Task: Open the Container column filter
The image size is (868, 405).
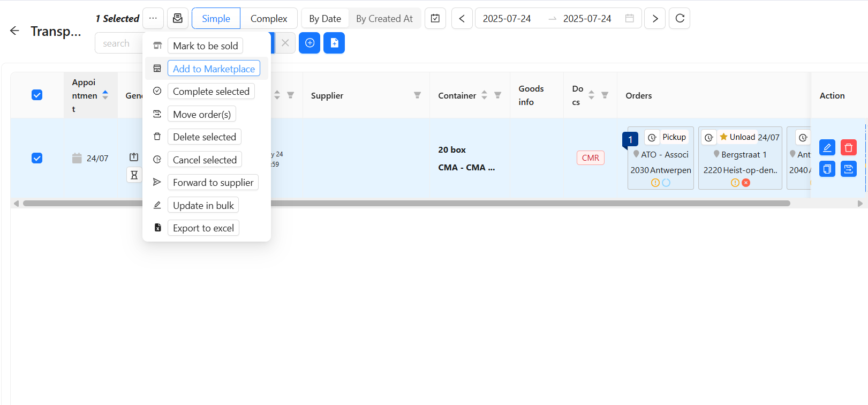Action: [x=497, y=95]
